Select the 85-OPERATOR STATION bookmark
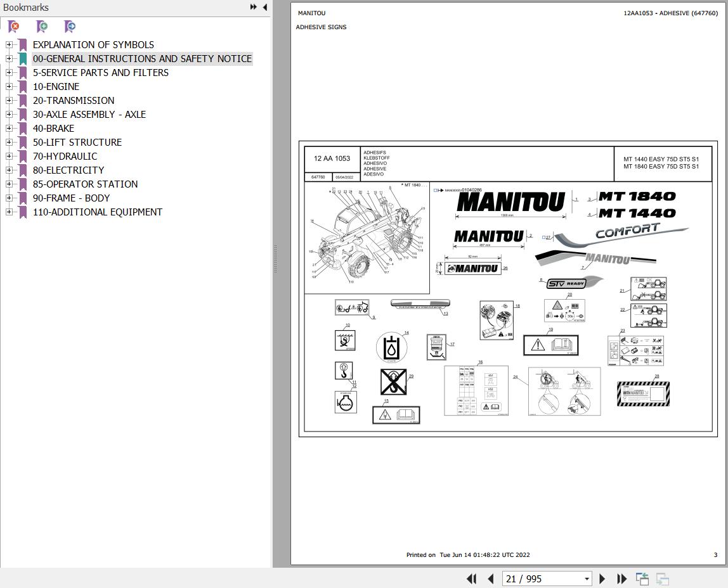The width and height of the screenshot is (728, 588). (85, 184)
